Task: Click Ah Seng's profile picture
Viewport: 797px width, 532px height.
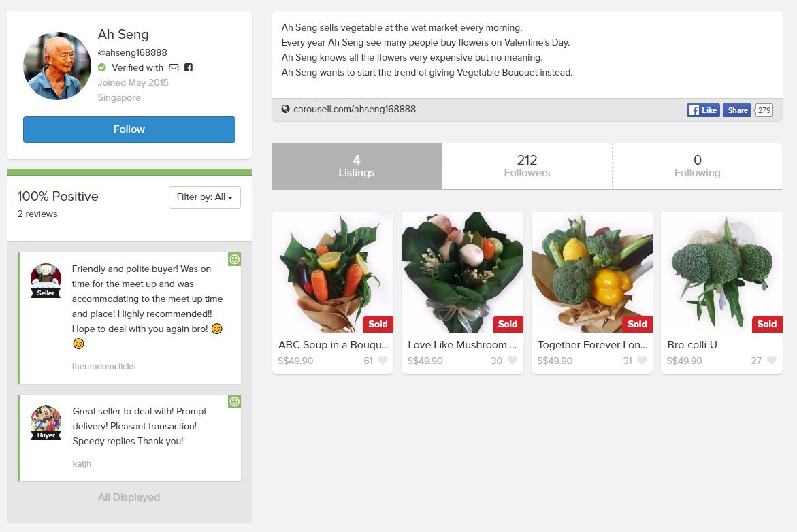Action: click(x=57, y=66)
